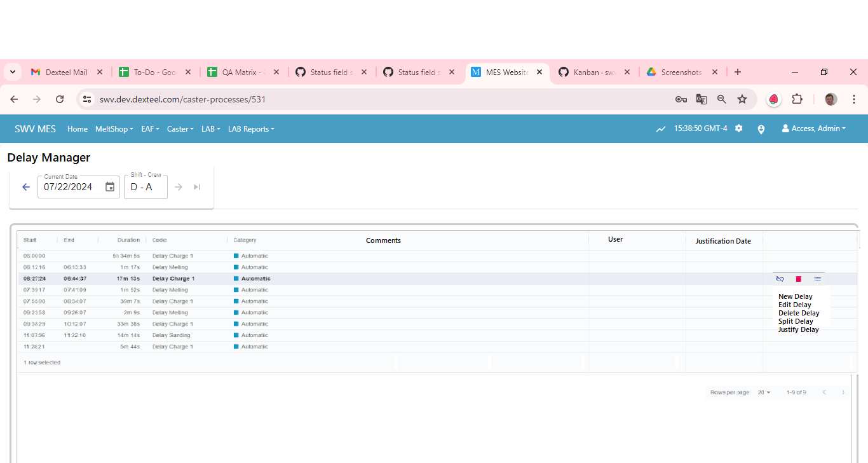Image resolution: width=868 pixels, height=463 pixels.
Task: Select Split Delay from the context menu
Action: 796,321
